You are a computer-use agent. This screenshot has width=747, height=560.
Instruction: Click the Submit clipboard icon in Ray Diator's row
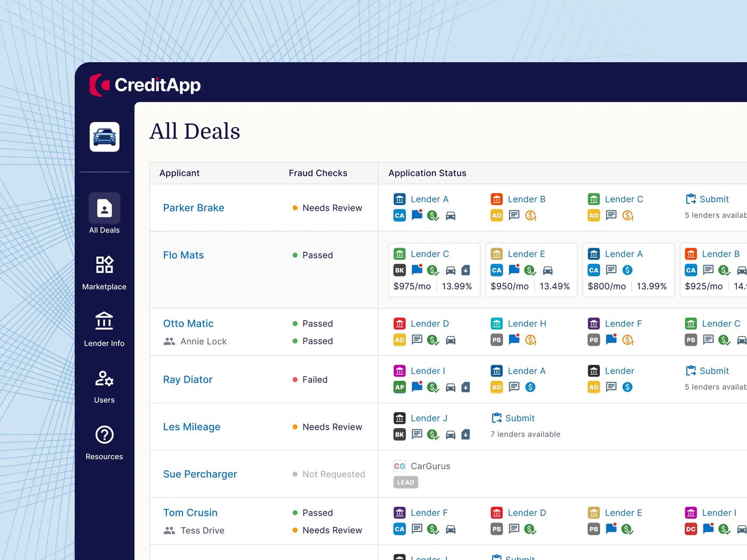692,371
